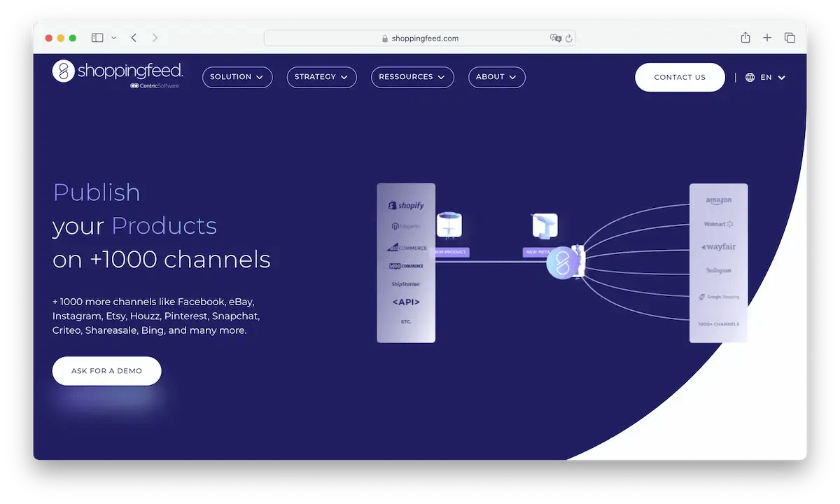Click the New Product label
Viewport: 840px width, 504px height.
pyautogui.click(x=450, y=252)
